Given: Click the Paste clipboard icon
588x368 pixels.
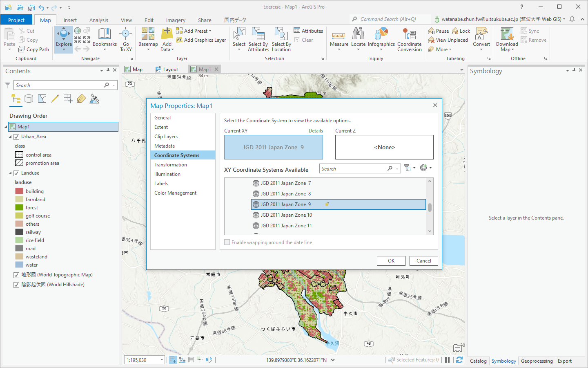Looking at the screenshot, I should point(9,34).
